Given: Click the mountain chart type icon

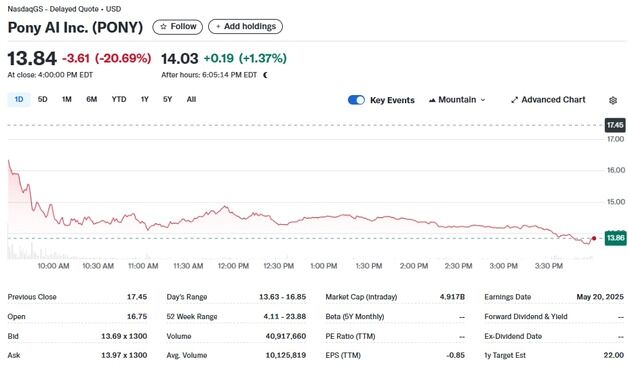Looking at the screenshot, I should (432, 100).
